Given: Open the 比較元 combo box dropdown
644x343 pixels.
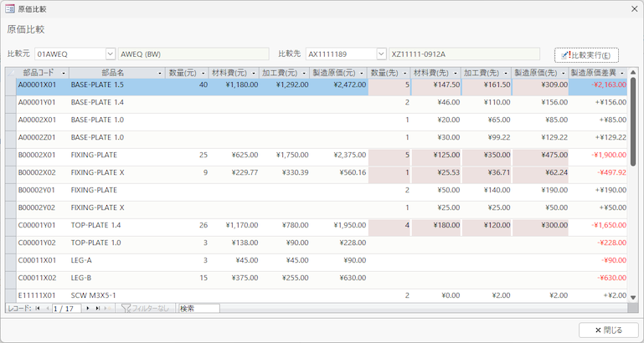Looking at the screenshot, I should coord(111,54).
